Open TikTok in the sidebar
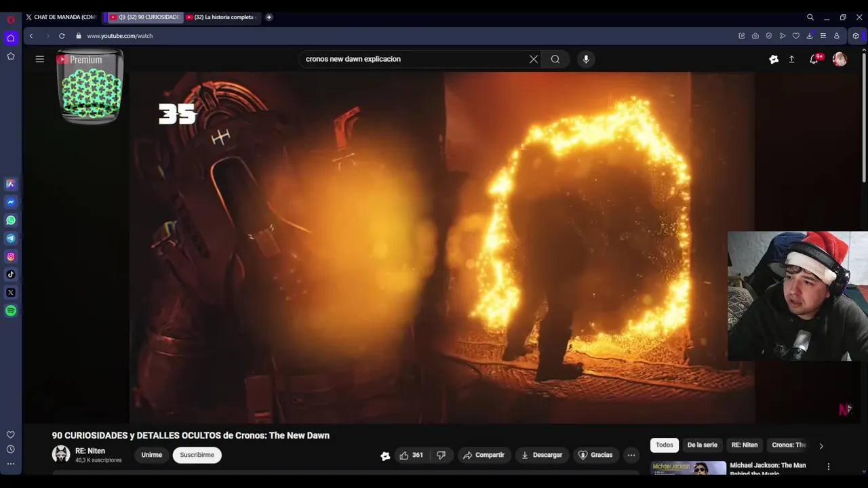This screenshot has width=868, height=488. pos(11,274)
